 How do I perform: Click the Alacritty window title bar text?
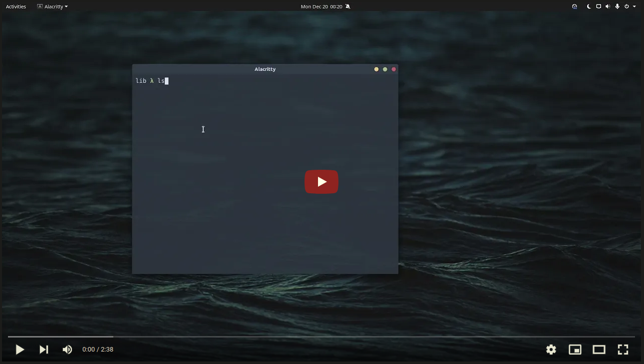(x=265, y=69)
